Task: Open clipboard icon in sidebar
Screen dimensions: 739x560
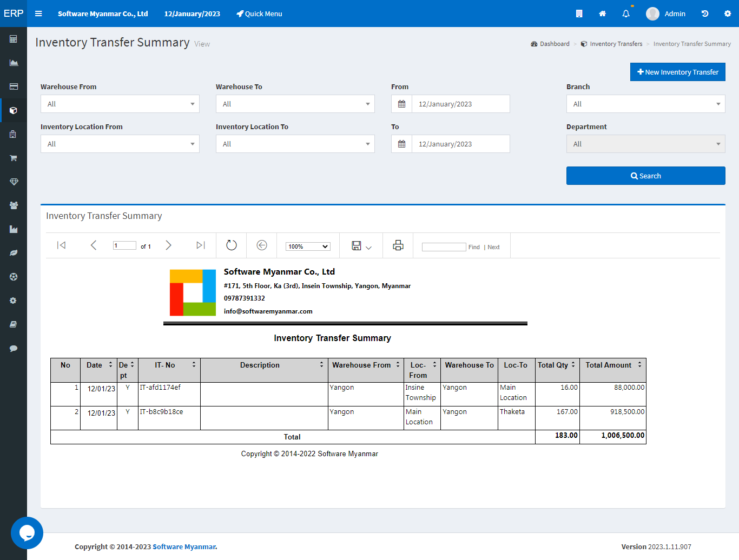Action: (x=14, y=134)
